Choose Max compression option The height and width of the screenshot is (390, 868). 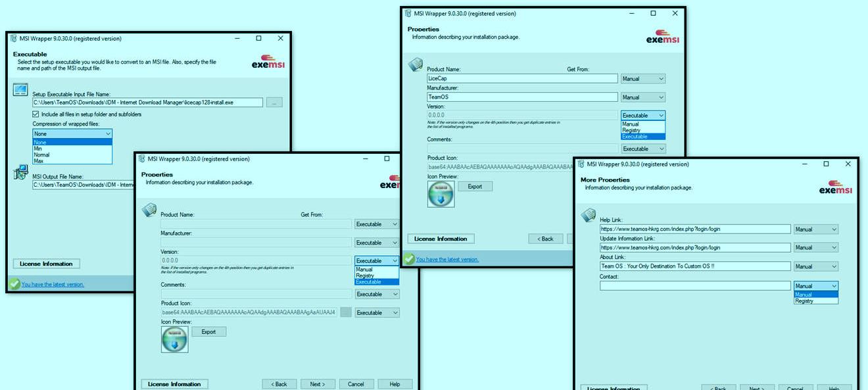point(72,160)
